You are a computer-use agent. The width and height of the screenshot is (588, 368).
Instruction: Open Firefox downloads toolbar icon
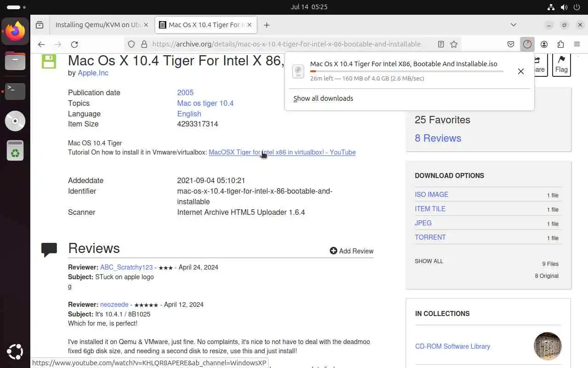coord(527,44)
